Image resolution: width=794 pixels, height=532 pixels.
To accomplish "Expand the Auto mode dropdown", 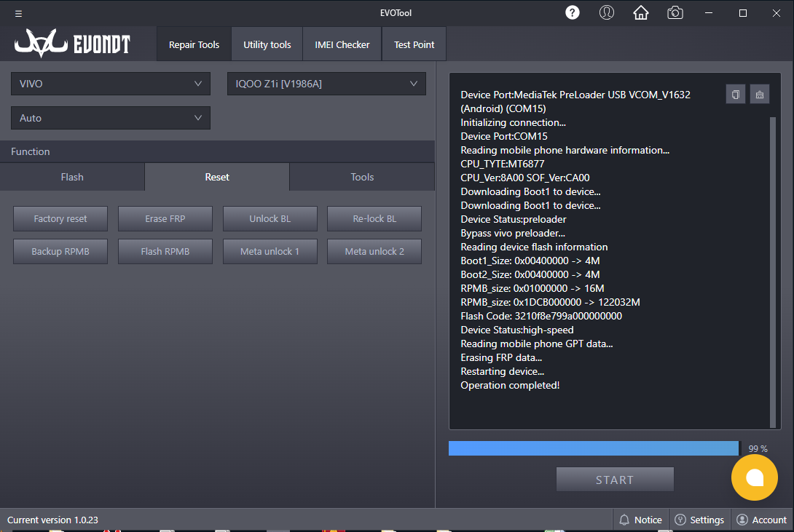I will (x=111, y=118).
